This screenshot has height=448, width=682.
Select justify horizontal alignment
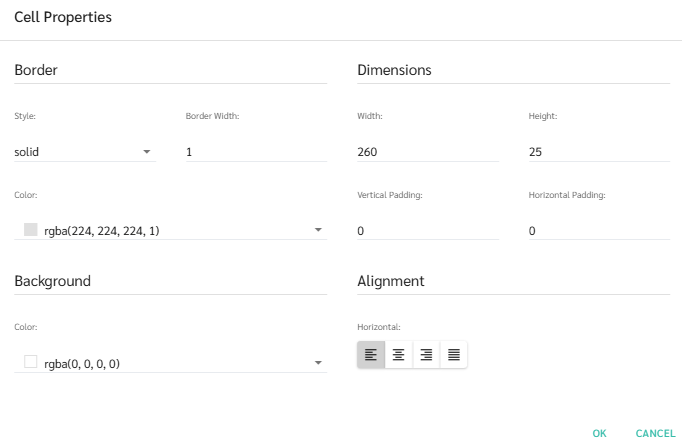point(454,354)
